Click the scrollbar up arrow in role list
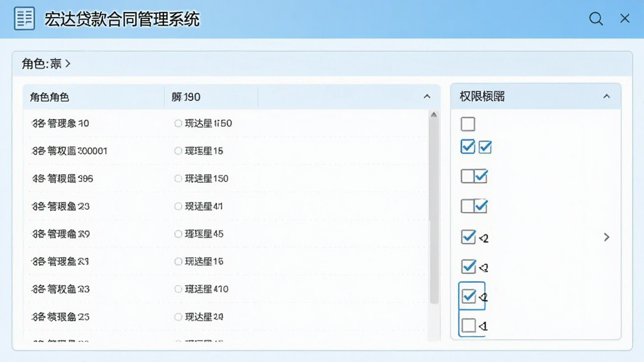 434,114
